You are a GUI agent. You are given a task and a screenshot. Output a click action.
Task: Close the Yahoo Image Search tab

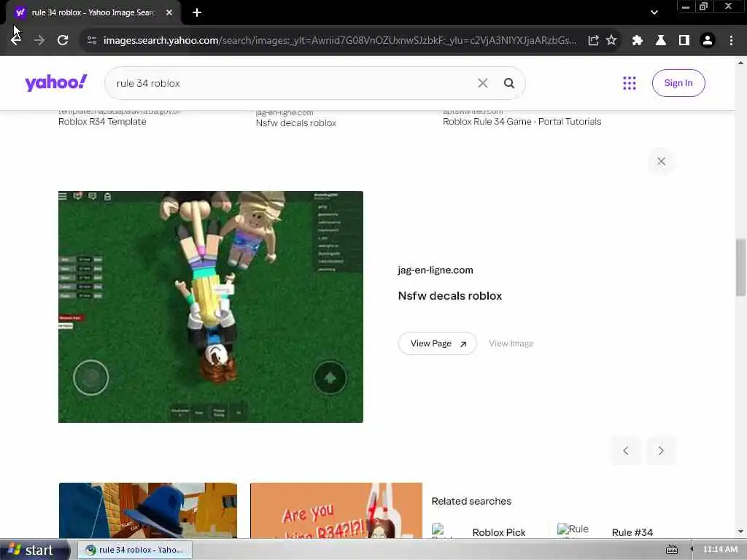(x=169, y=13)
